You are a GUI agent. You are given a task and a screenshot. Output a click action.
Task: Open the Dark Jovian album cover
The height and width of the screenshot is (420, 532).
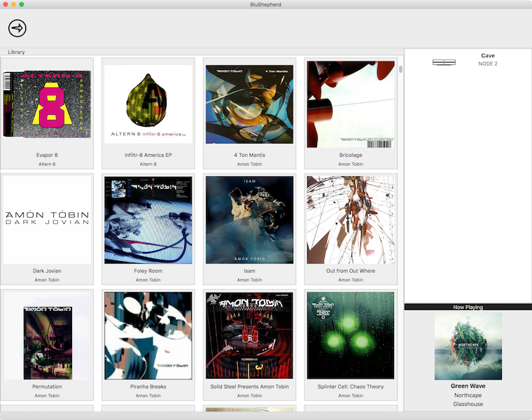click(x=47, y=220)
